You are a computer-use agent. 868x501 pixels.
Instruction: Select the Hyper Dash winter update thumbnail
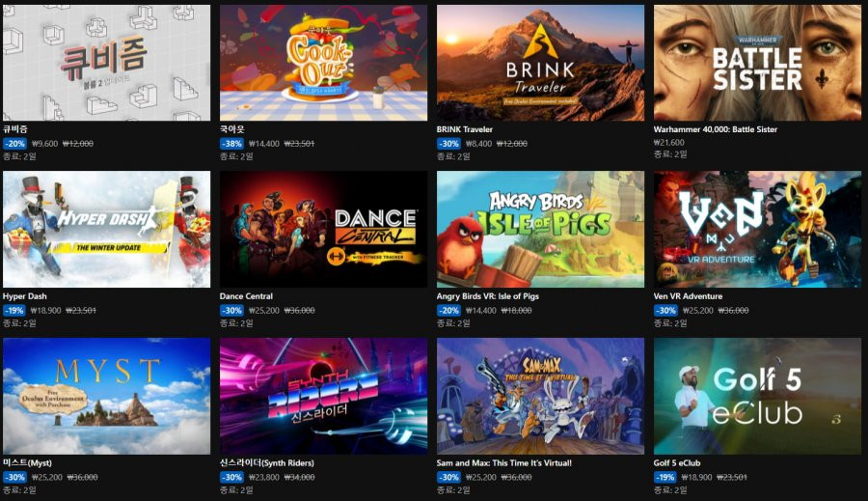tap(106, 229)
